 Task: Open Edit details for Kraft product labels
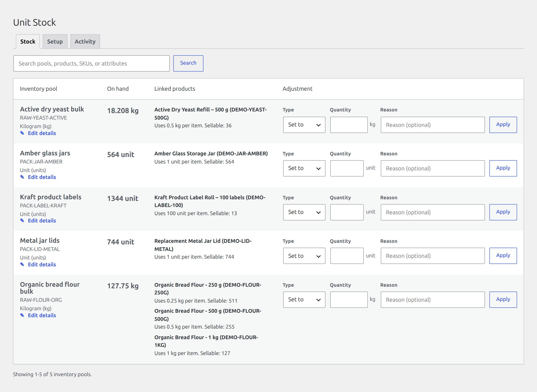click(x=42, y=221)
